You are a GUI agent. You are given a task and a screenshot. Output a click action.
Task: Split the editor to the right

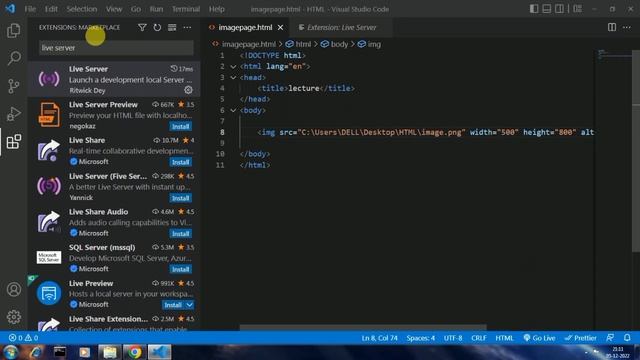pos(611,27)
